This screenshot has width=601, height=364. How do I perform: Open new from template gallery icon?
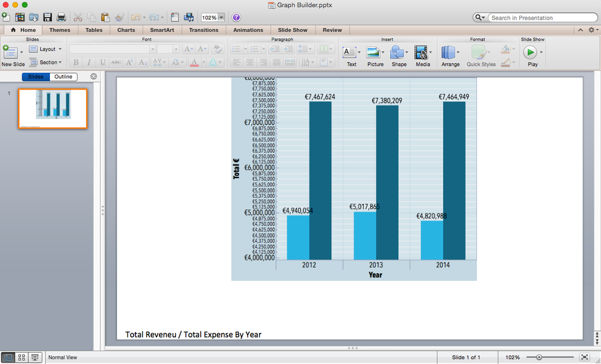coord(19,17)
